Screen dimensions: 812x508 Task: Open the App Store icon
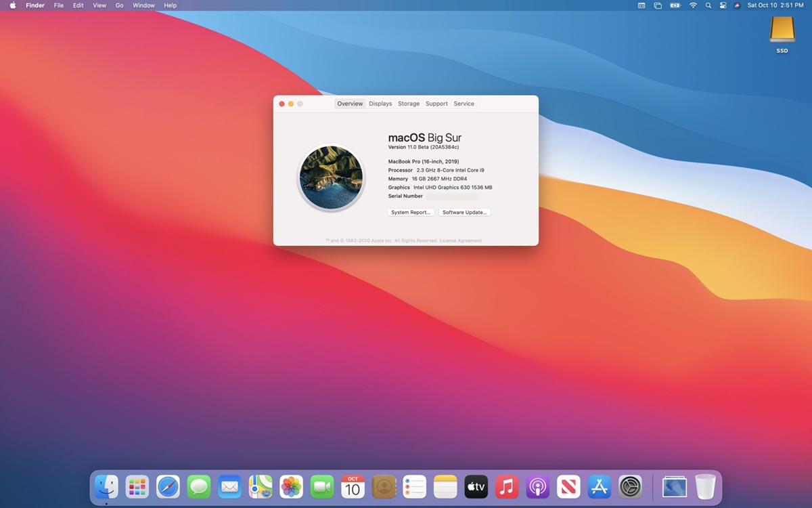click(x=600, y=486)
